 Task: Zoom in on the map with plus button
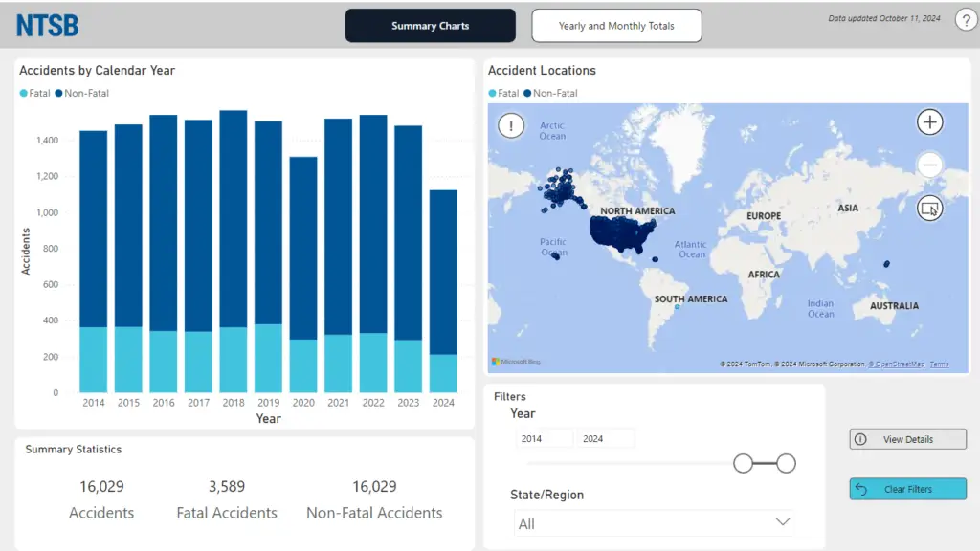tap(930, 121)
